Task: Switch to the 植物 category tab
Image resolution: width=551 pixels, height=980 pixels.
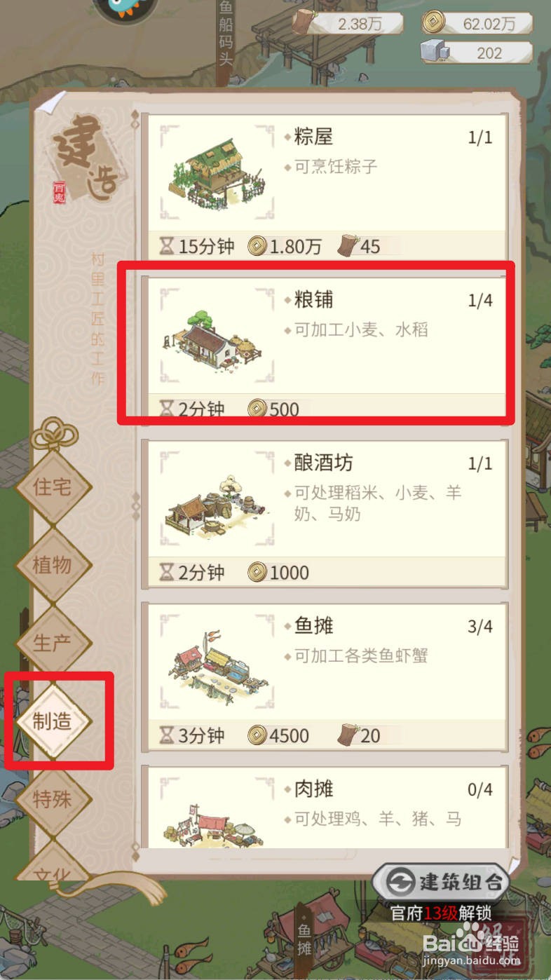Action: point(53,564)
